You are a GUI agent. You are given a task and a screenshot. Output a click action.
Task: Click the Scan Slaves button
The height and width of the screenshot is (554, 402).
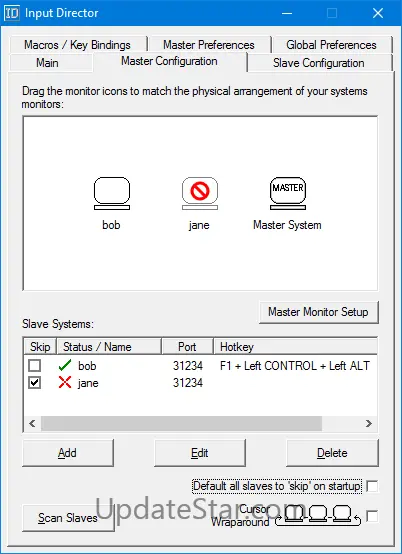(68, 518)
